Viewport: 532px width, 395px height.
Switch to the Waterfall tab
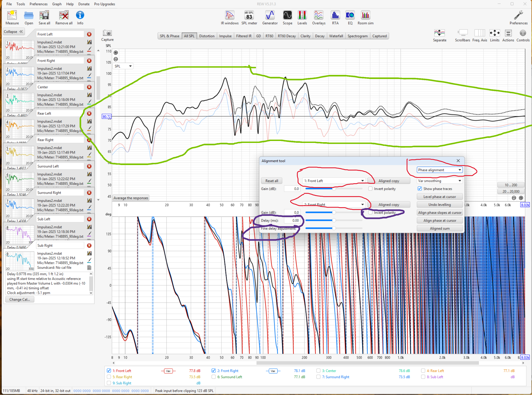(x=336, y=36)
